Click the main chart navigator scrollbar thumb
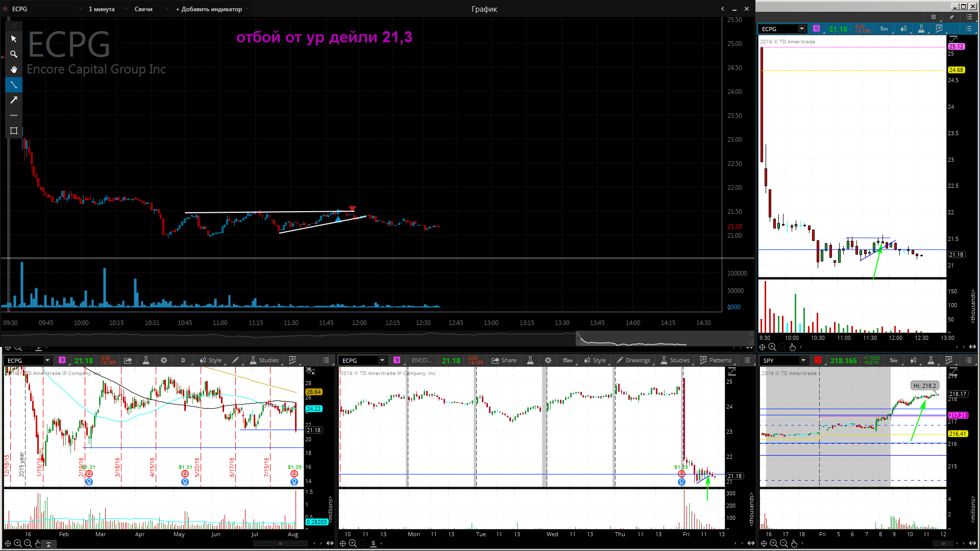 coord(665,338)
